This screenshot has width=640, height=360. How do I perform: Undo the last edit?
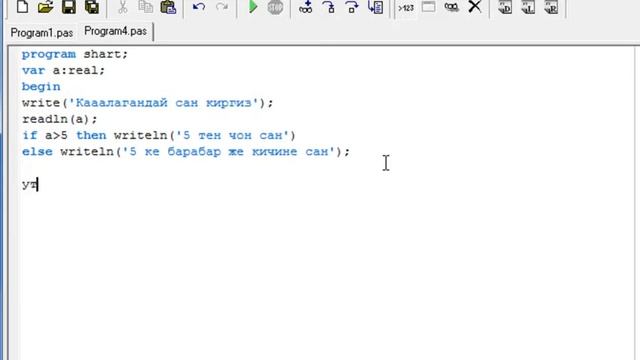pos(199,7)
